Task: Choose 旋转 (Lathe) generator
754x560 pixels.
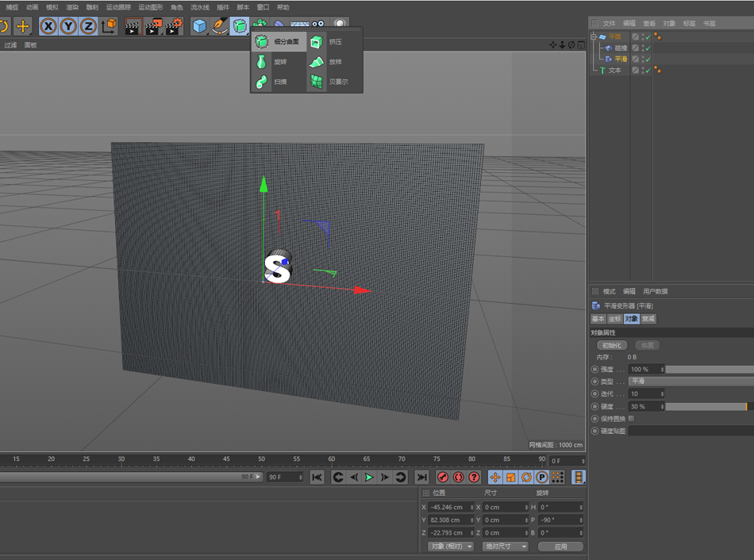Action: click(279, 62)
